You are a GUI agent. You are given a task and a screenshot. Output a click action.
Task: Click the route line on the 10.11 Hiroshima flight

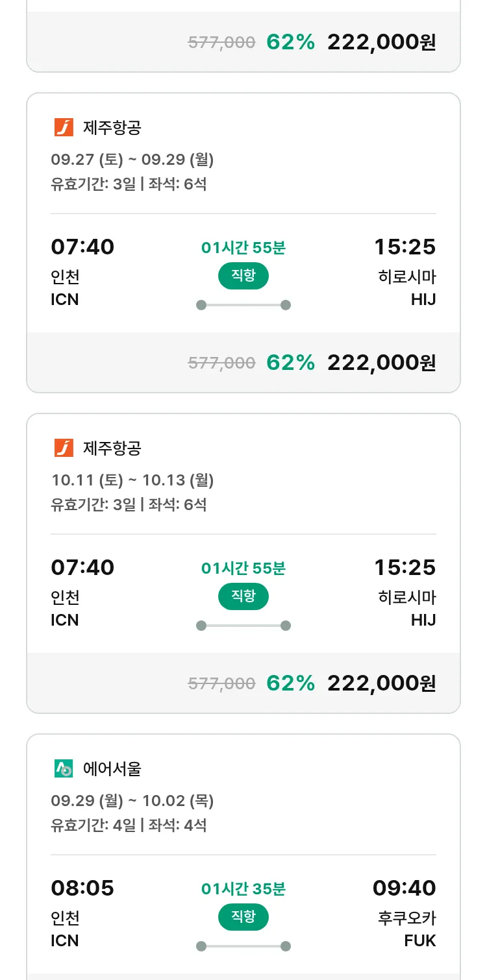tap(243, 626)
